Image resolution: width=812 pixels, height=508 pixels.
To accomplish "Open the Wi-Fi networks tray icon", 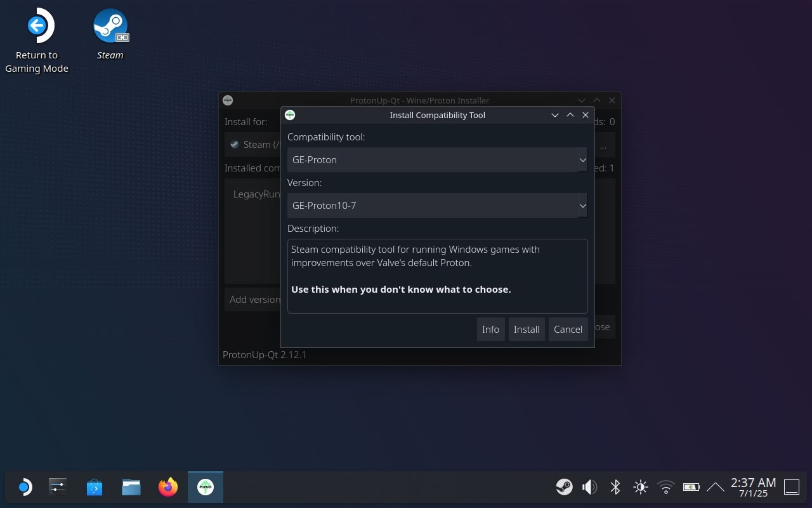I will 665,487.
